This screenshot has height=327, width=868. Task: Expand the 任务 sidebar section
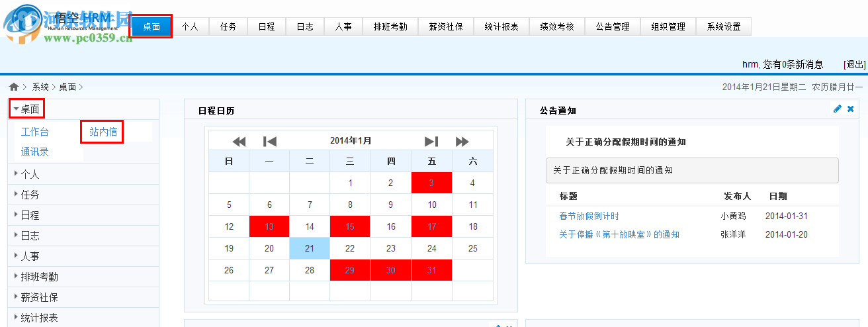83,195
